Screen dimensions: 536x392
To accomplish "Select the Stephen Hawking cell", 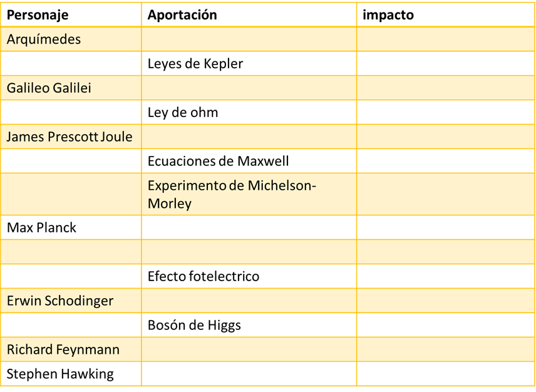I will pyautogui.click(x=60, y=374).
